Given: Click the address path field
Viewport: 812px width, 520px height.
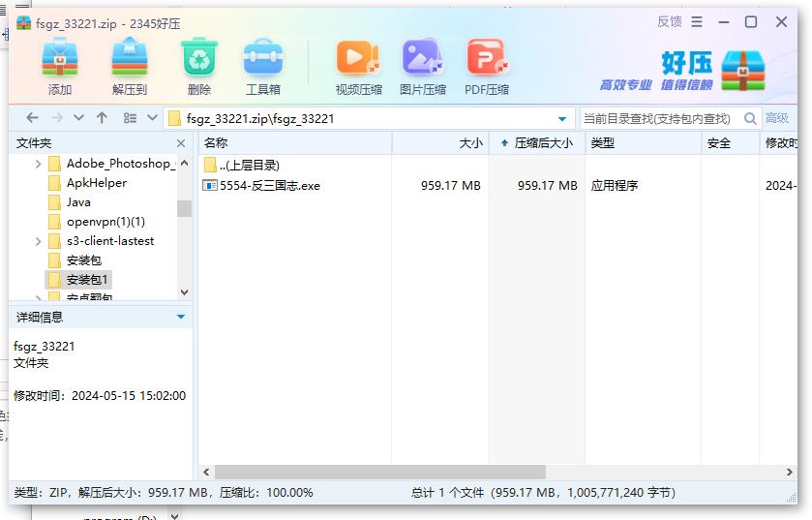Looking at the screenshot, I should pyautogui.click(x=369, y=118).
